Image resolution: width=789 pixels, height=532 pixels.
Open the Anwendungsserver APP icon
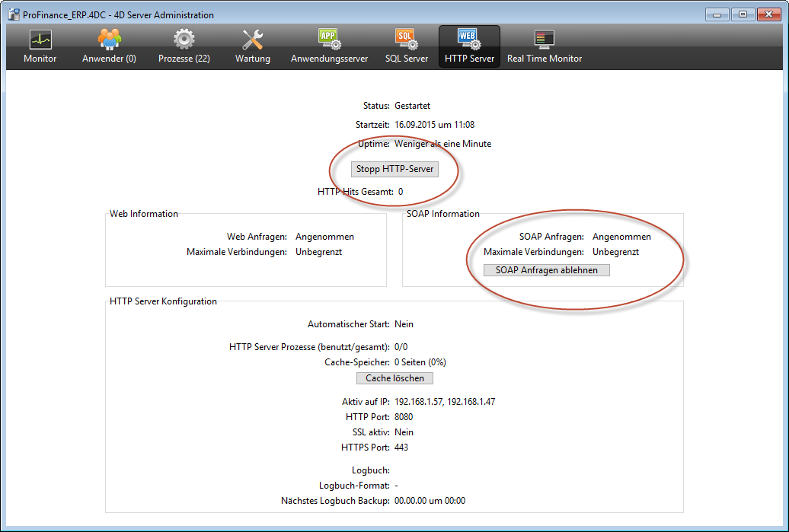click(x=329, y=39)
